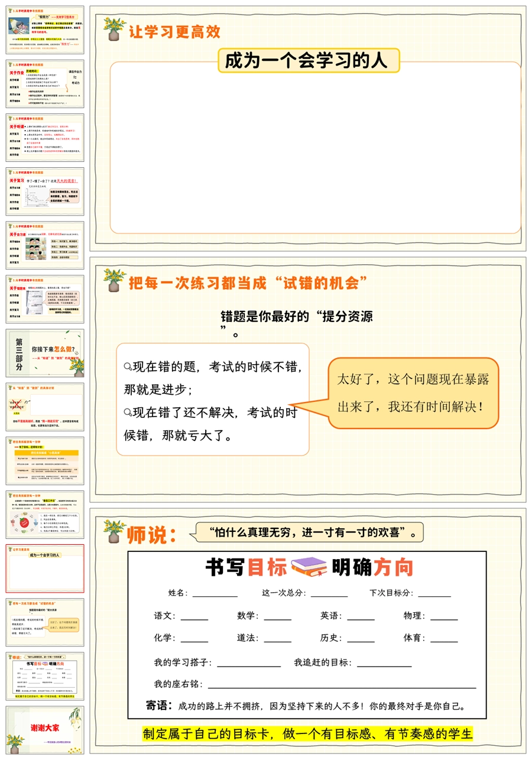Screen dimensions: 532x760
Task: Click the plant icon beside 师说
Action: pos(113,532)
